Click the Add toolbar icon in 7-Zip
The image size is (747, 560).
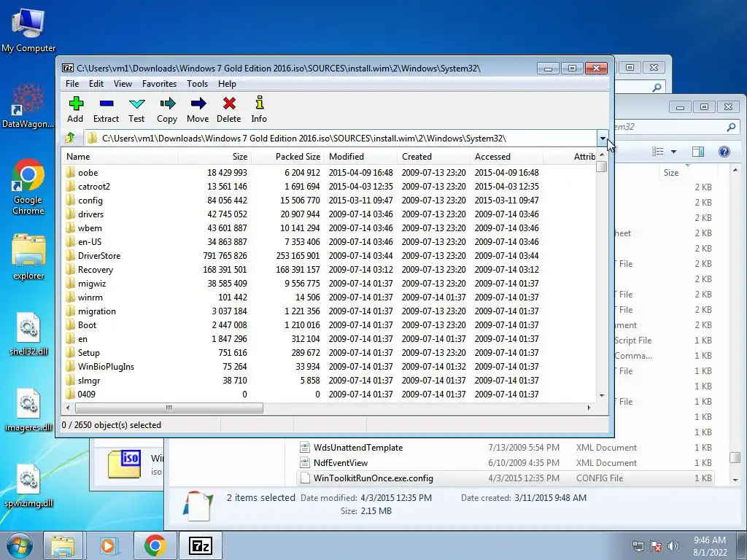point(75,109)
